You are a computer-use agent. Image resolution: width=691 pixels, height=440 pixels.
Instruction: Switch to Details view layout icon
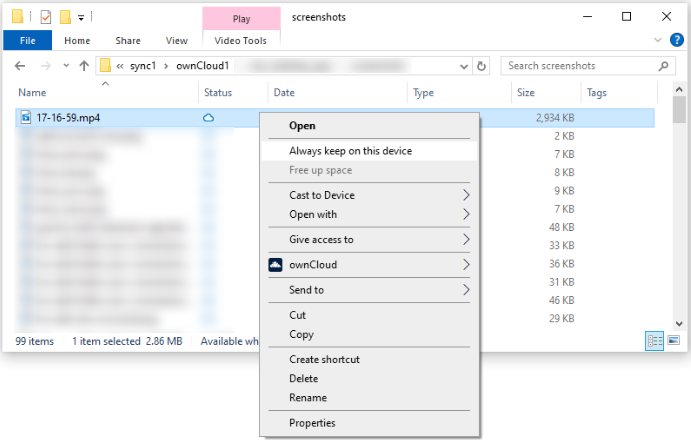655,341
